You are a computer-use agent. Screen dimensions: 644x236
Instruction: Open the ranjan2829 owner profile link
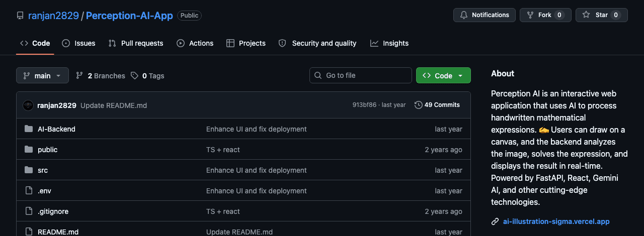point(53,16)
